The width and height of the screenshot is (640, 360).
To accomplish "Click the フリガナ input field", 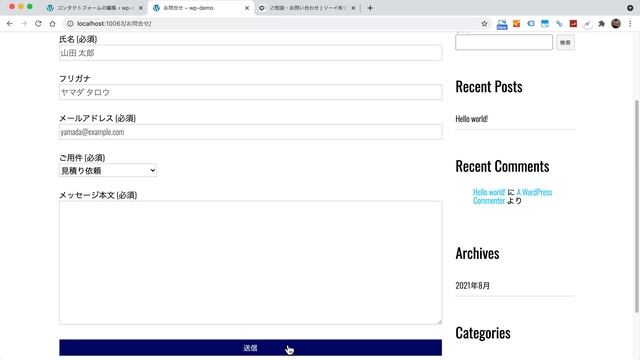I will pos(250,92).
